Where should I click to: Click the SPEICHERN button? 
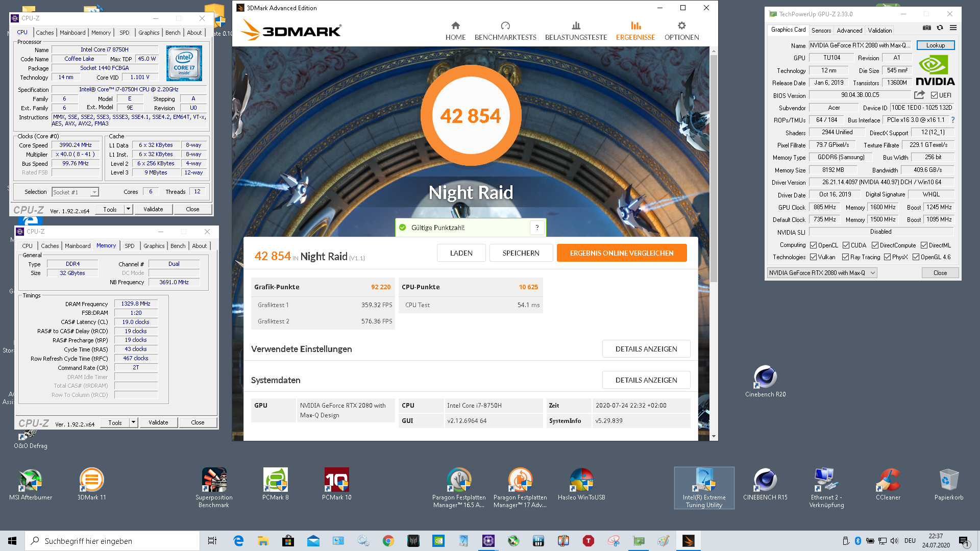[x=521, y=253]
